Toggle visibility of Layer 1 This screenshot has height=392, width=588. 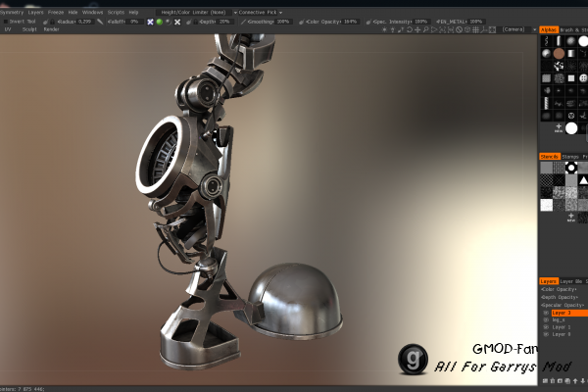point(546,327)
